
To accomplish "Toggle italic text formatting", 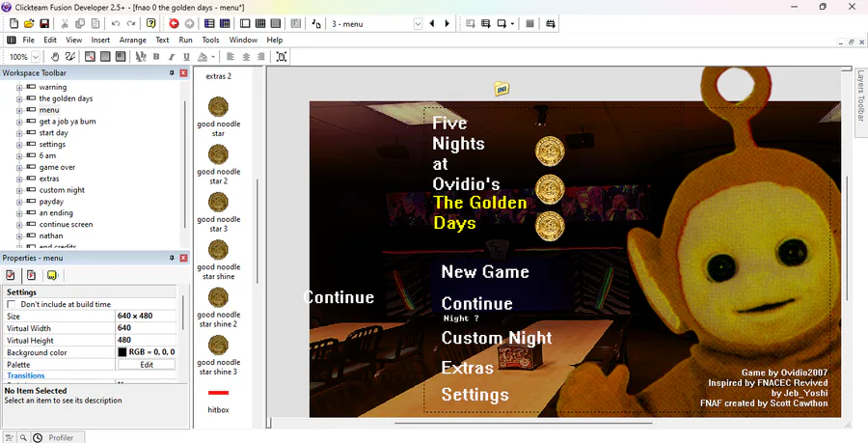I will 171,57.
